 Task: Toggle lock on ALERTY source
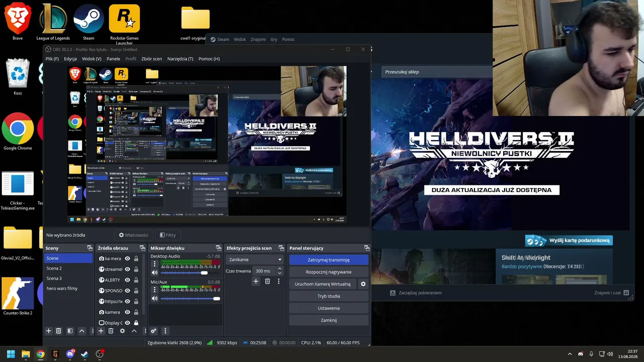(x=136, y=280)
